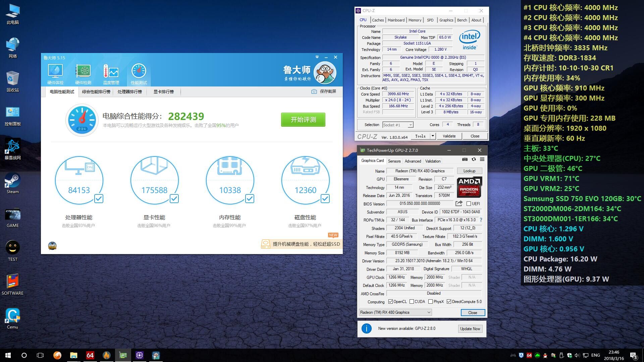Switch to the 处理器排行榜 tab
Viewport: 644px width, 362px height.
(129, 92)
